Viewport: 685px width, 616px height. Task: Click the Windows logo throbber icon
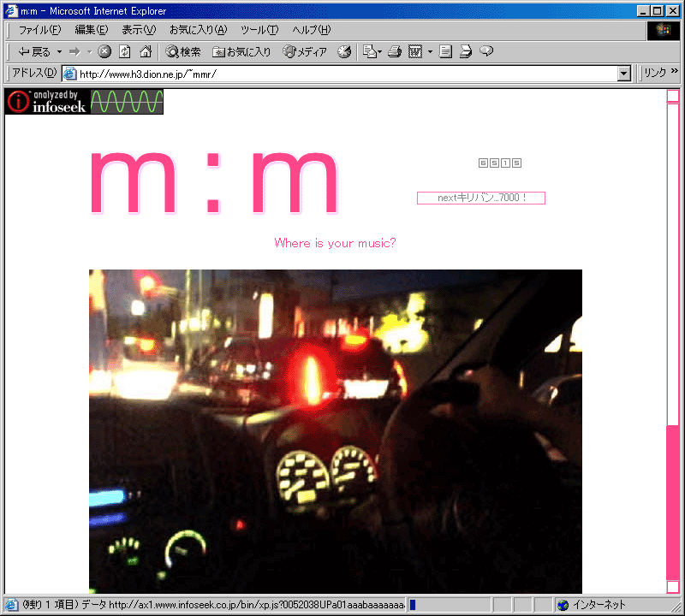coord(663,30)
